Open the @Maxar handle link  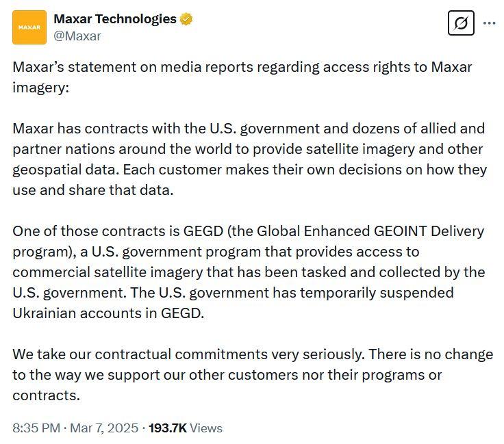77,36
